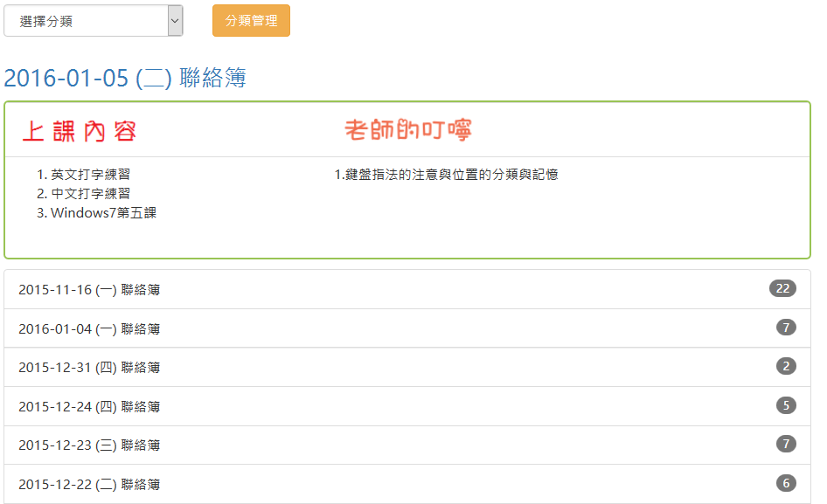Click the count badge showing 5
Image resolution: width=827 pixels, height=504 pixels.
[786, 405]
